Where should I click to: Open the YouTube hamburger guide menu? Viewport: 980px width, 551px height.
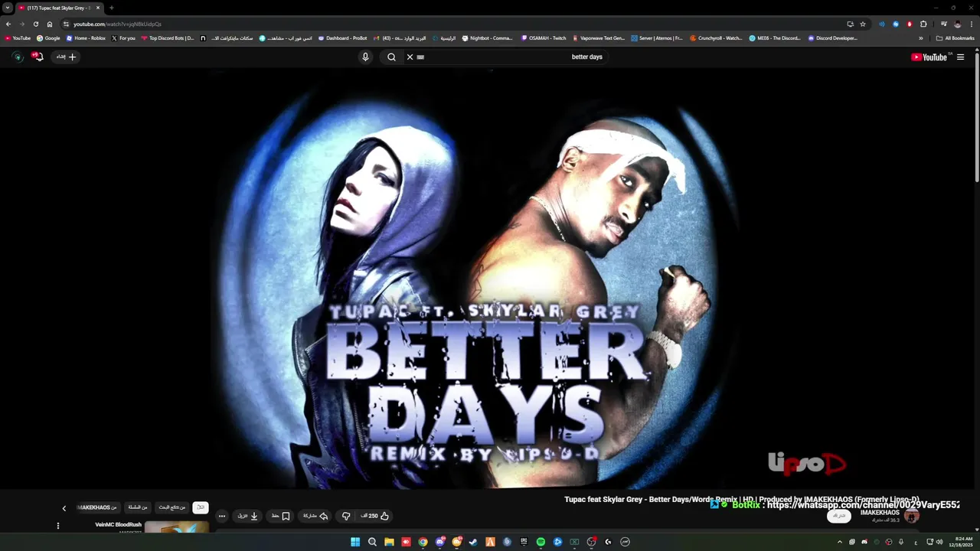click(960, 57)
